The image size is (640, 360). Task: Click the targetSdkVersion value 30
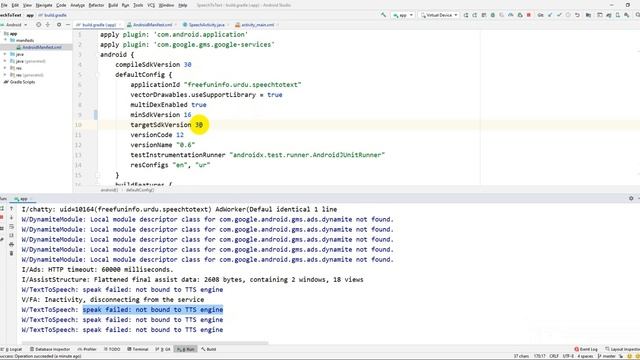click(x=199, y=125)
